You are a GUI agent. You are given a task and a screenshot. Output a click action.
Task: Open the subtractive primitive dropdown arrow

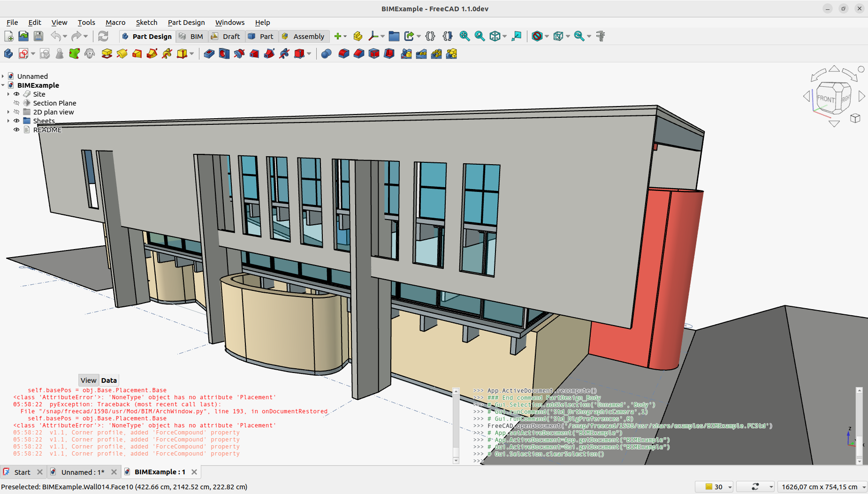[309, 53]
